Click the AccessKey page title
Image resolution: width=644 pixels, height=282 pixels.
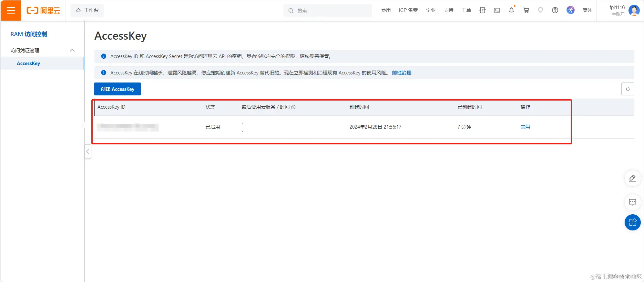click(x=120, y=36)
